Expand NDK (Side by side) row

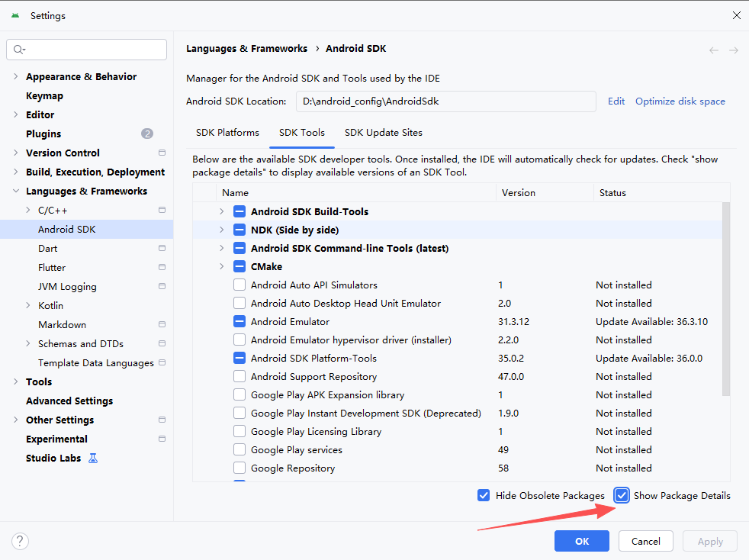coord(221,230)
